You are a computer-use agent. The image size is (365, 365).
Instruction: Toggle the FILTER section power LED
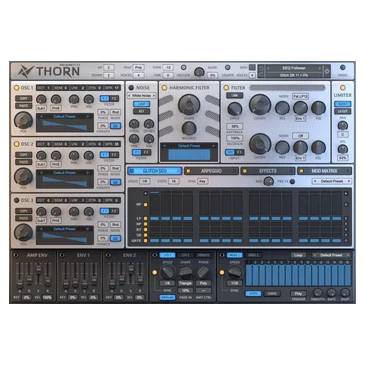[226, 88]
